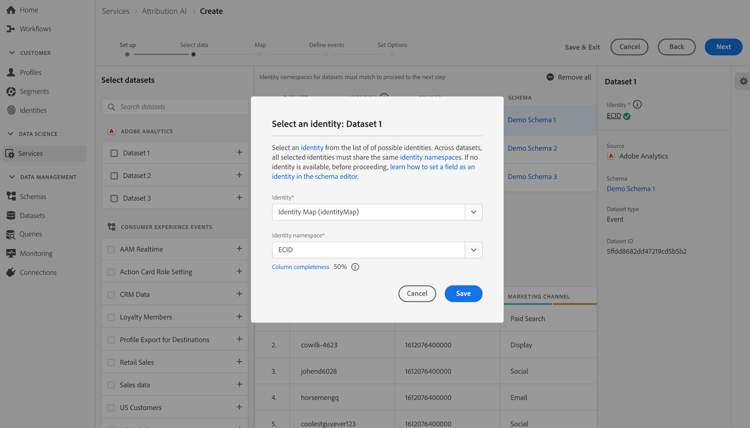This screenshot has width=750, height=428.
Task: Open the Datasets database icon
Action: pyautogui.click(x=11, y=215)
